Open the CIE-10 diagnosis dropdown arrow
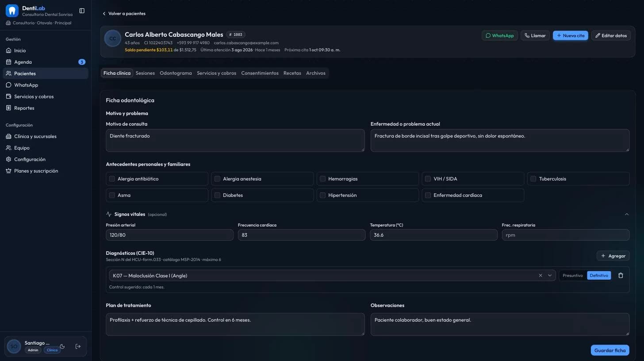644x361 pixels. (550, 275)
